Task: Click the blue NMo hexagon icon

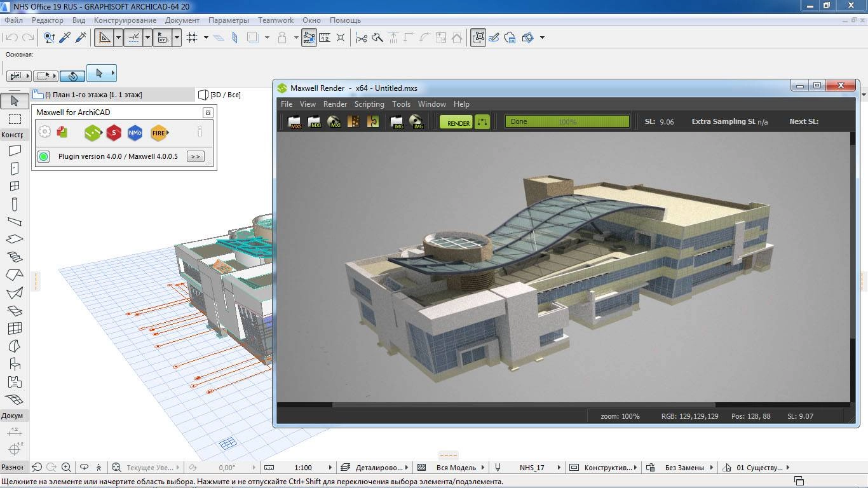Action: click(x=135, y=133)
